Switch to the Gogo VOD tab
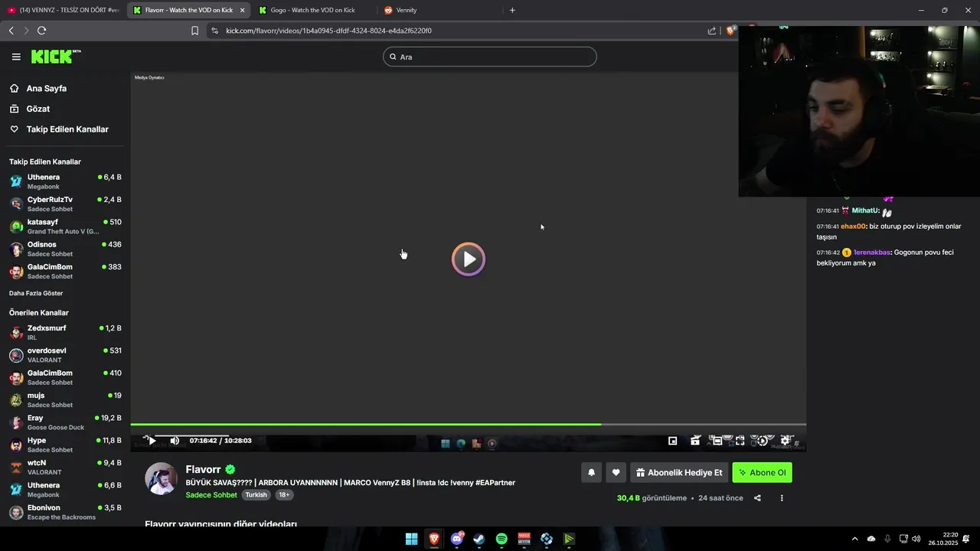Screen dimensions: 980x551 [x=314, y=10]
